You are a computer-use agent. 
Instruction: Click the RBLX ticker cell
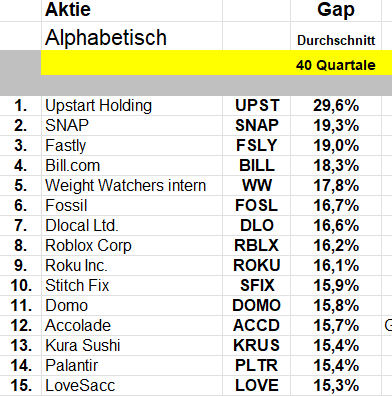pyautogui.click(x=257, y=246)
